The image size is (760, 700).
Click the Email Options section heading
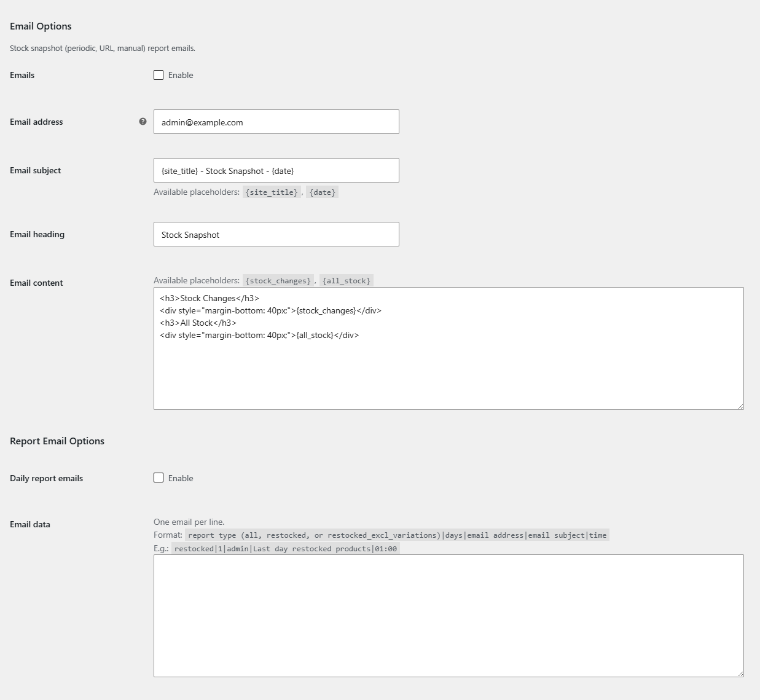click(41, 26)
